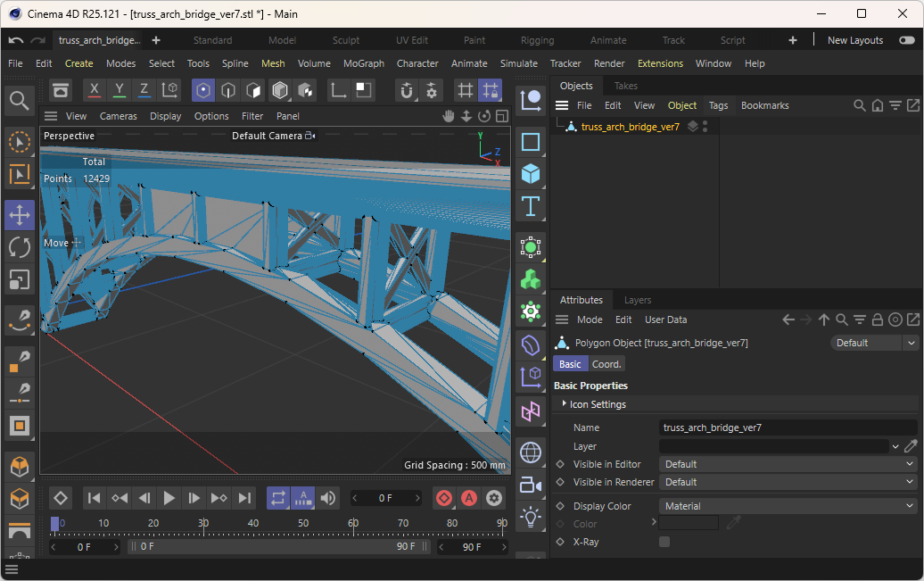Add a Cube primitive object
924x581 pixels.
pos(531,174)
